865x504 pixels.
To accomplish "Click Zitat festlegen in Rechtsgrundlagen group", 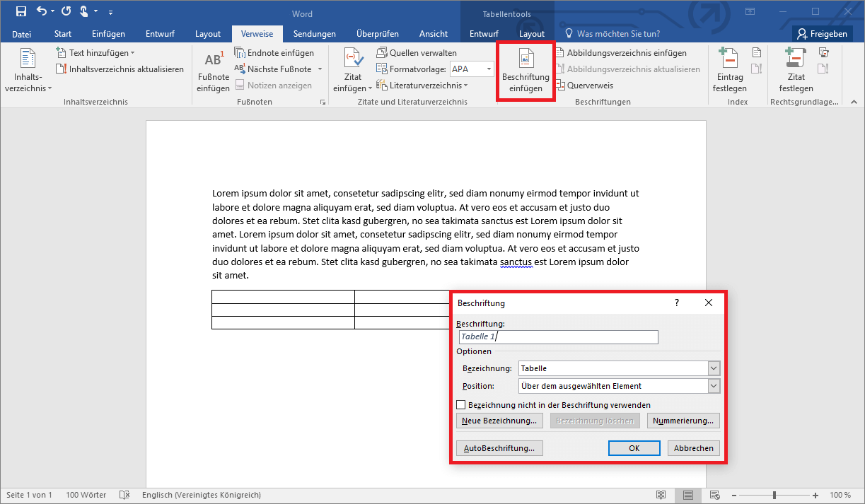I will pos(796,71).
